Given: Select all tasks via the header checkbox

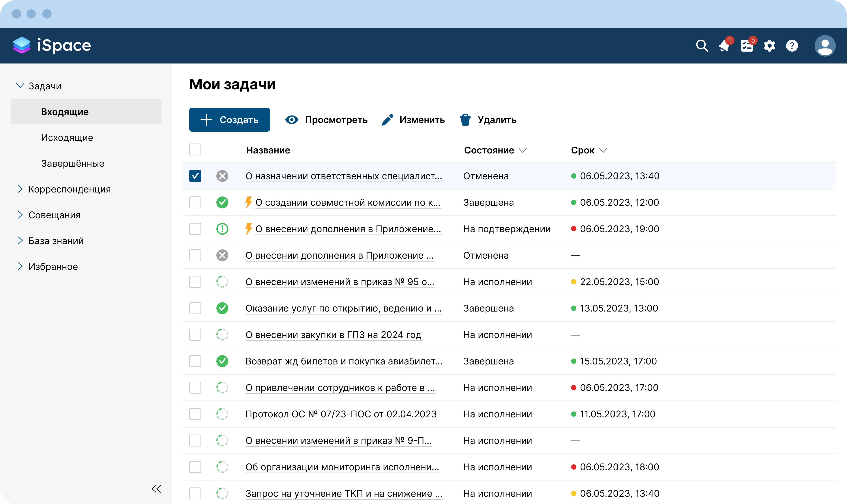Looking at the screenshot, I should click(195, 149).
